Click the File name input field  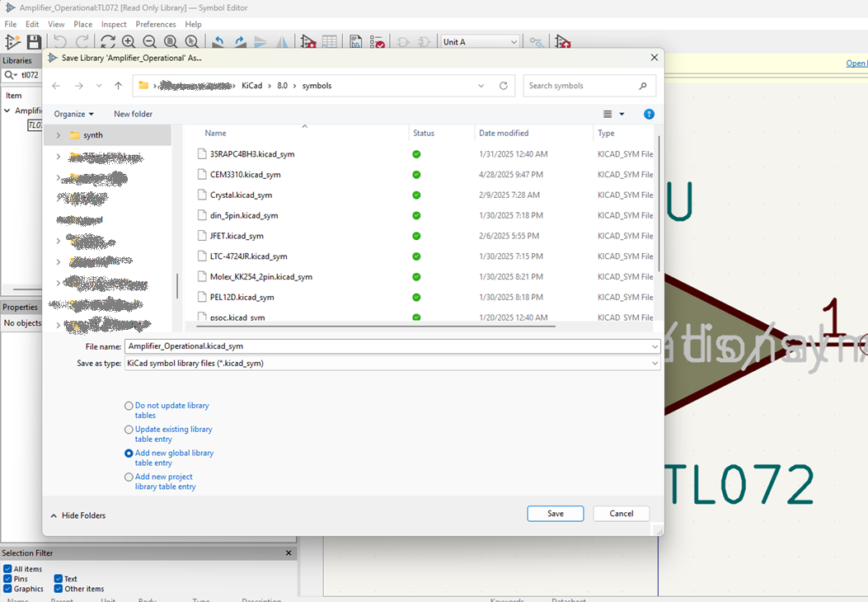pos(387,346)
